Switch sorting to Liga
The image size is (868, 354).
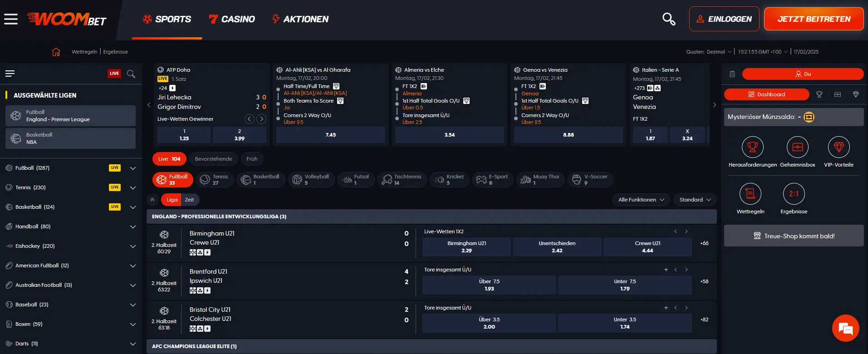pyautogui.click(x=172, y=200)
